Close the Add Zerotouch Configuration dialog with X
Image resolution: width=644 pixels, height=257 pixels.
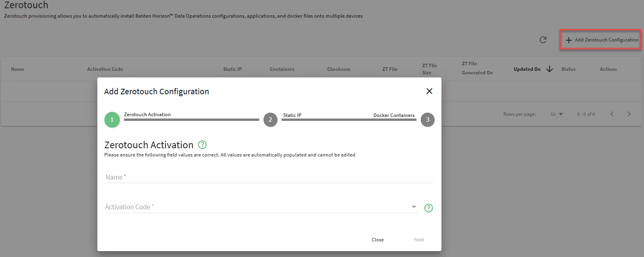429,91
